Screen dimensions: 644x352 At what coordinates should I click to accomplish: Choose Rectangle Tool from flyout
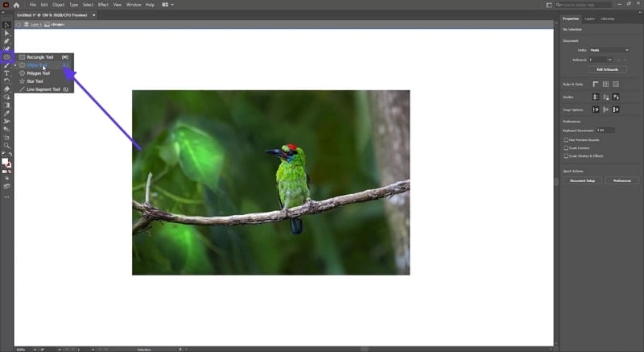(44, 57)
